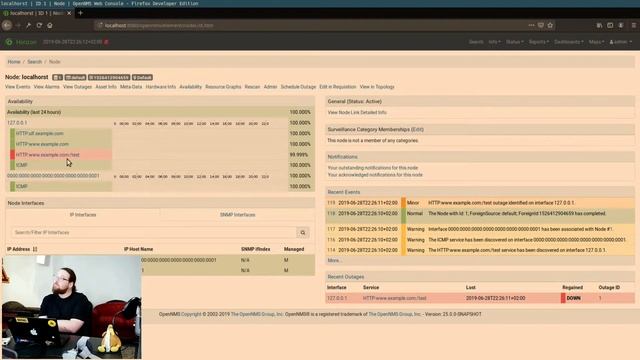Click in the Search/Filter IP Interfaces field
640x360 pixels.
coord(154,233)
